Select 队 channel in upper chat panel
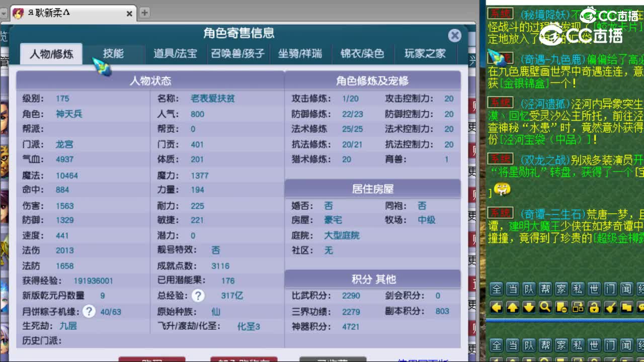The width and height of the screenshot is (644, 362). 529,289
